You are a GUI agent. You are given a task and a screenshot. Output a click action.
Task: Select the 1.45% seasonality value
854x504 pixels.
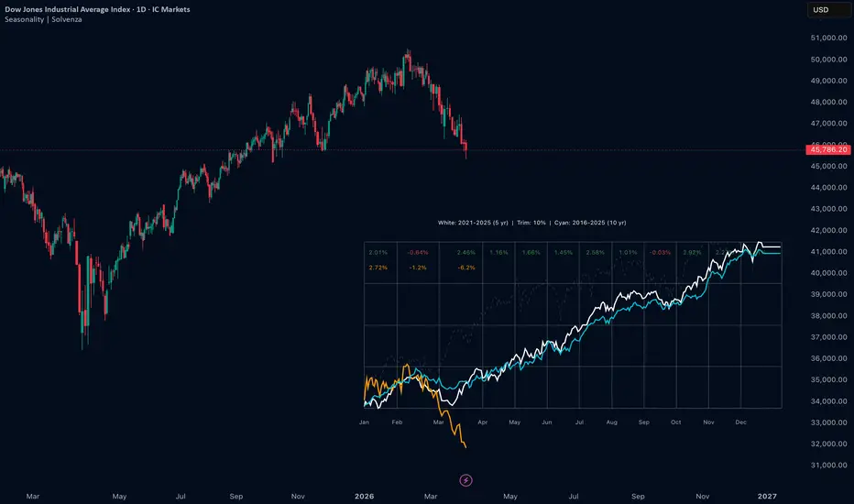[564, 252]
